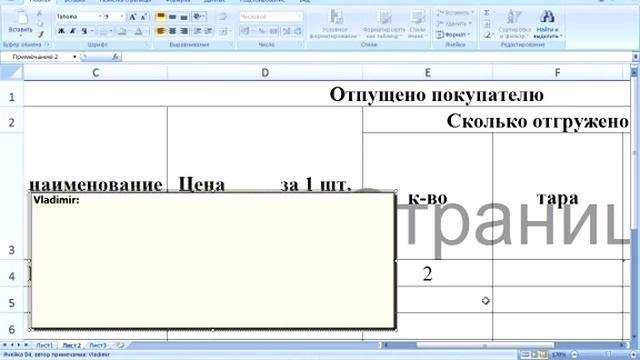The image size is (640, 360).
Task: Zoom in with plus button
Action: 633,355
